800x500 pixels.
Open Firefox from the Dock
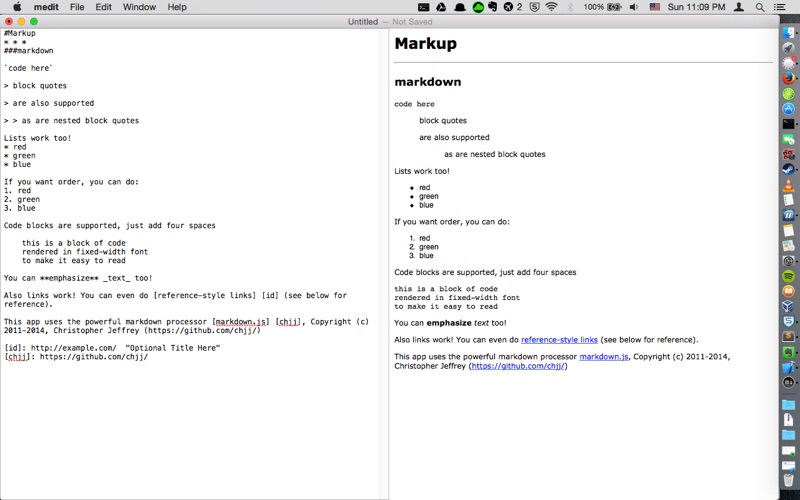(x=789, y=79)
